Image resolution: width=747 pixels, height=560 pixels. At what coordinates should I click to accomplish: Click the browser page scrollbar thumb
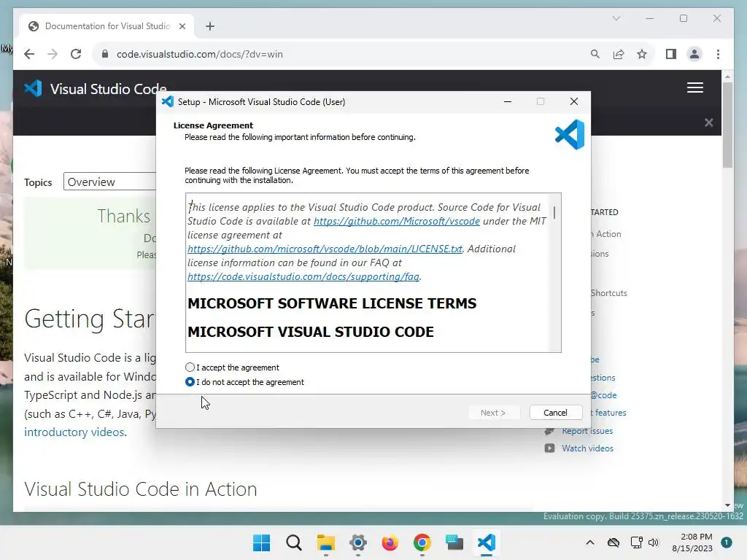pyautogui.click(x=727, y=125)
